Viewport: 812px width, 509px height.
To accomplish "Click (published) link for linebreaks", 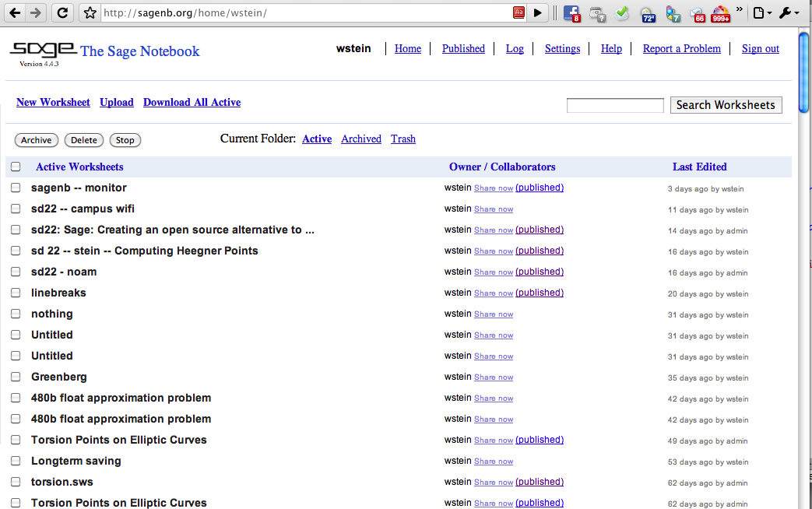I will point(540,293).
